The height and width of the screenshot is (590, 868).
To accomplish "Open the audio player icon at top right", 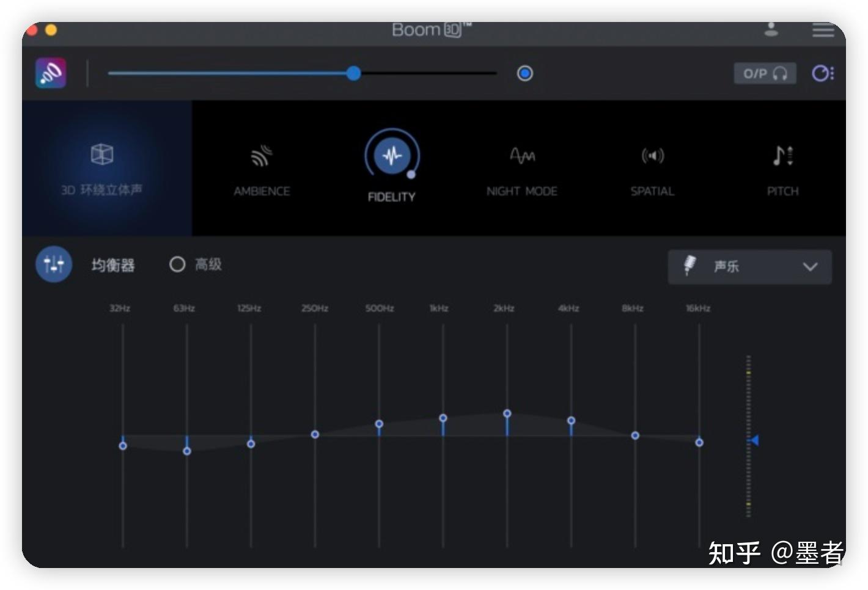I will pos(822,73).
